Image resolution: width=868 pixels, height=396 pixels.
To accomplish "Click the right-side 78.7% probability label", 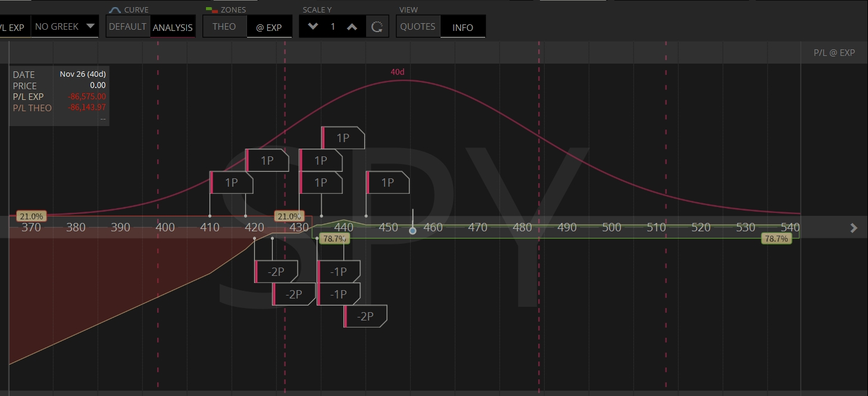I will [776, 238].
